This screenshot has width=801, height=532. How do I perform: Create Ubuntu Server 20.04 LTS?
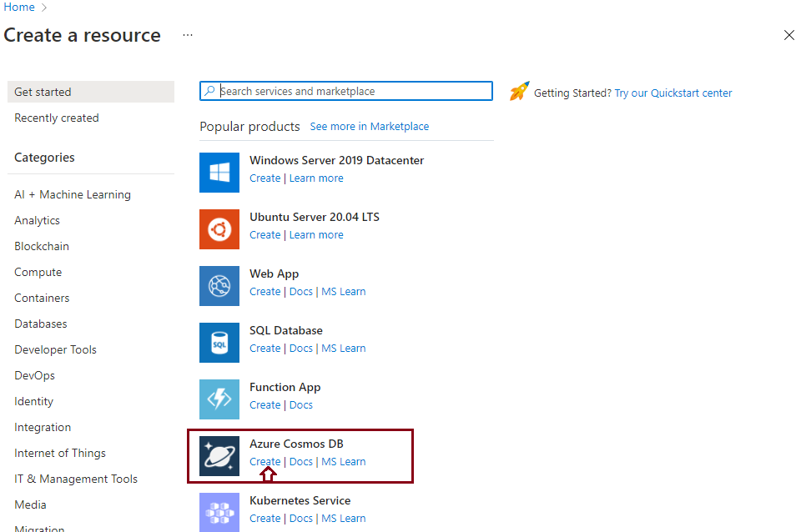coord(265,235)
